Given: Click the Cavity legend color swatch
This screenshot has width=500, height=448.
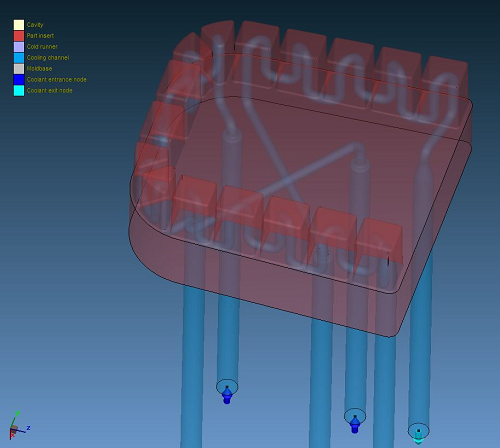Looking at the screenshot, I should coord(19,25).
